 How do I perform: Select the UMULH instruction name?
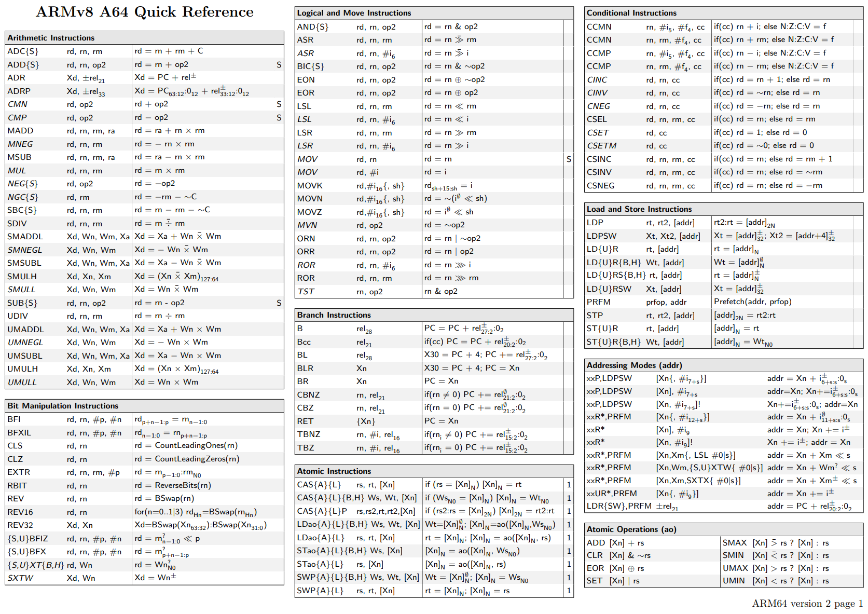[22, 369]
